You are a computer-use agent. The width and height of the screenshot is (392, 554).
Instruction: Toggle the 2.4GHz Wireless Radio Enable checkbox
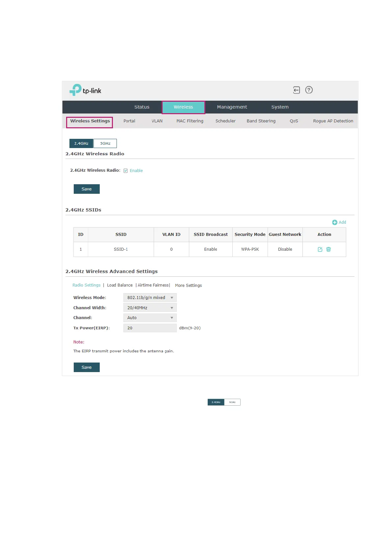click(125, 171)
